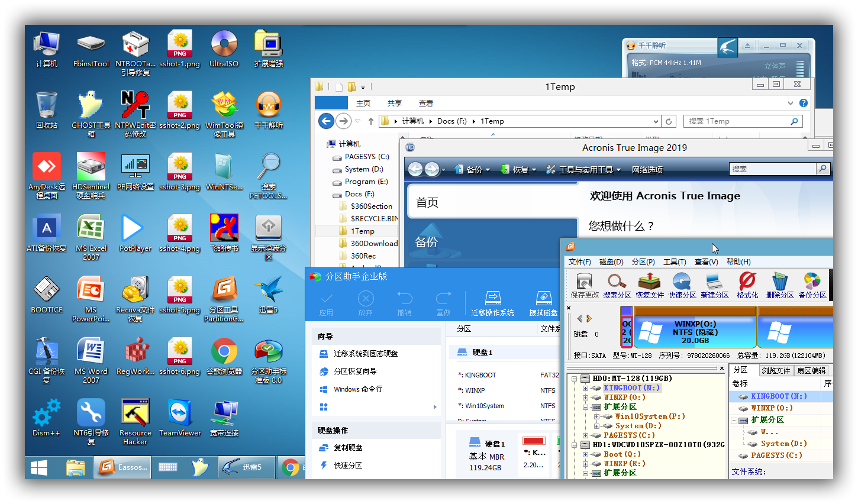Open the DiskGenius 磁盘(D) menu
Screen dimensions: 858x504
tap(611, 261)
